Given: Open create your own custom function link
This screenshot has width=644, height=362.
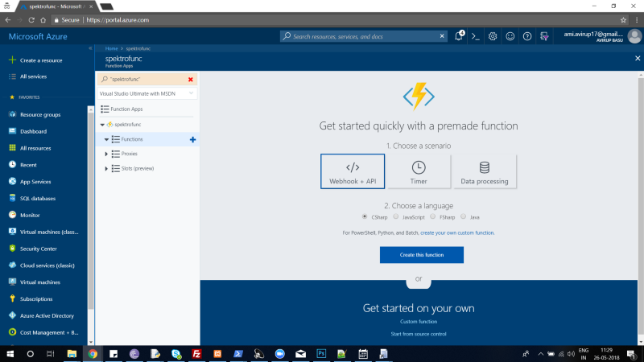Looking at the screenshot, I should [x=457, y=232].
